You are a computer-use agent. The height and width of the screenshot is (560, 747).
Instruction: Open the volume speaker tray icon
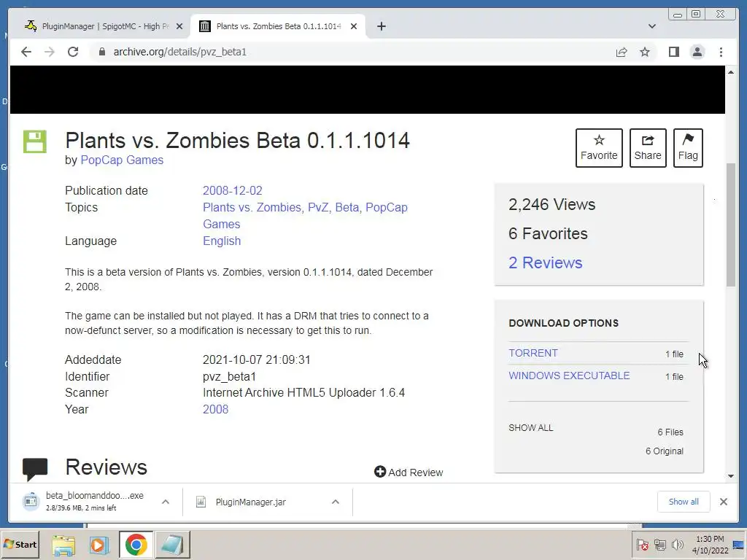pyautogui.click(x=677, y=545)
